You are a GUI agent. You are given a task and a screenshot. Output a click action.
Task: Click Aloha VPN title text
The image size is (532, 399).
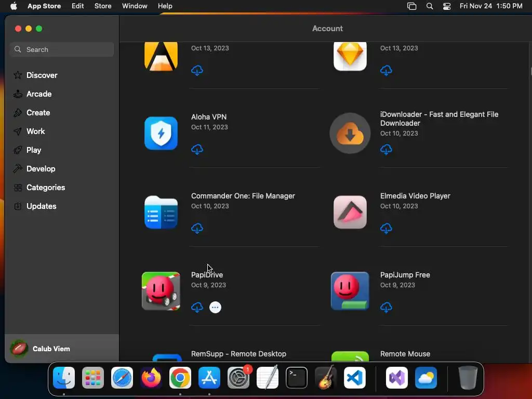tap(209, 117)
